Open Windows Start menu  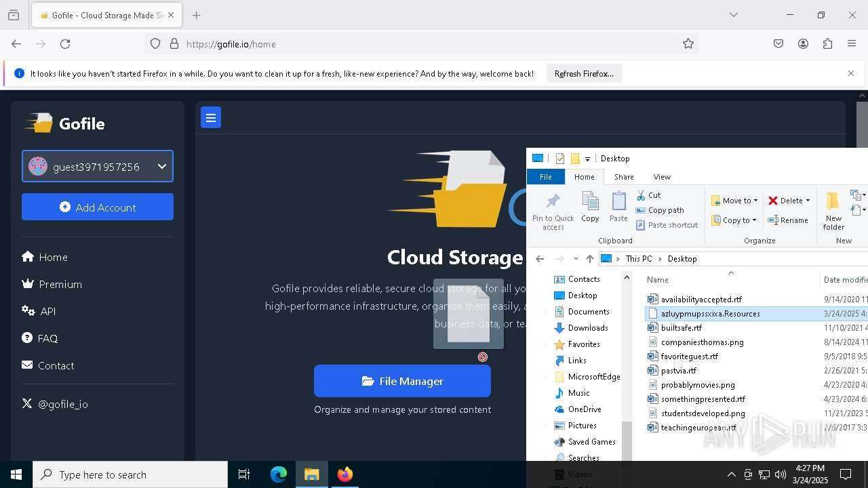point(16,474)
